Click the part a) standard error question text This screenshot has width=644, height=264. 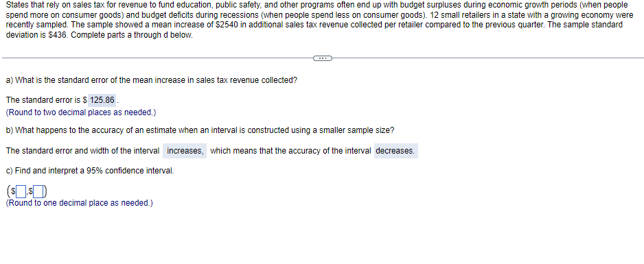(x=152, y=80)
